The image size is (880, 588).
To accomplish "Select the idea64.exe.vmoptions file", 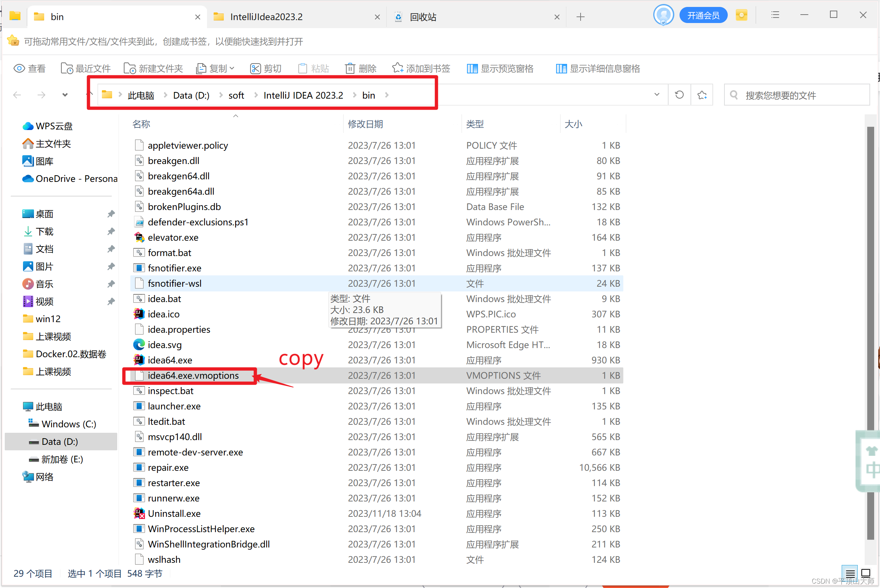I will 193,375.
